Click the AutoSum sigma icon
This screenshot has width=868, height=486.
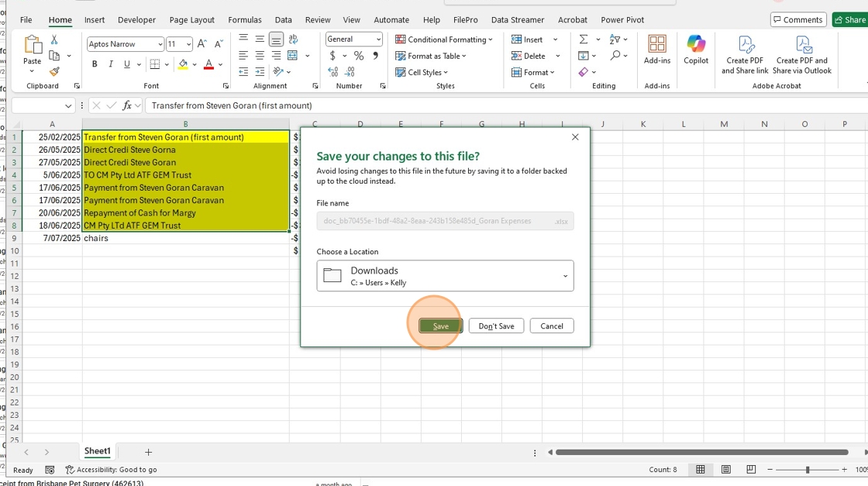584,40
